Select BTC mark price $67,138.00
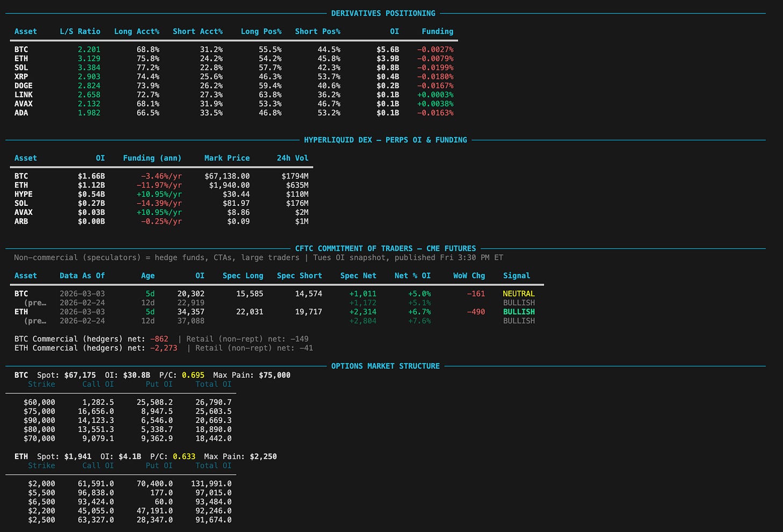783x532 pixels. (227, 176)
